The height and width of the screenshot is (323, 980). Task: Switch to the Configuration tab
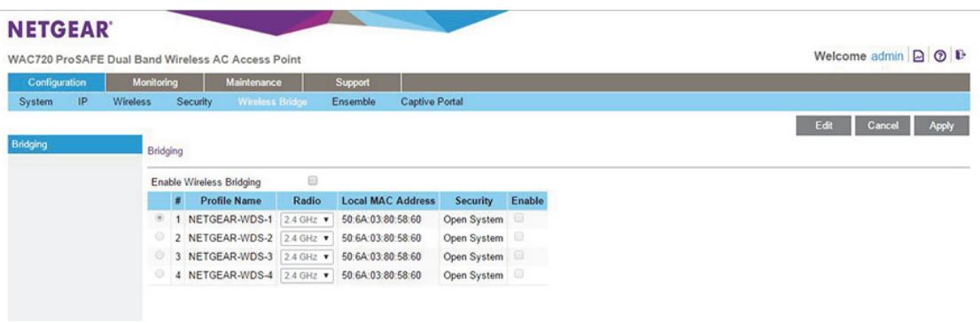coord(57,82)
